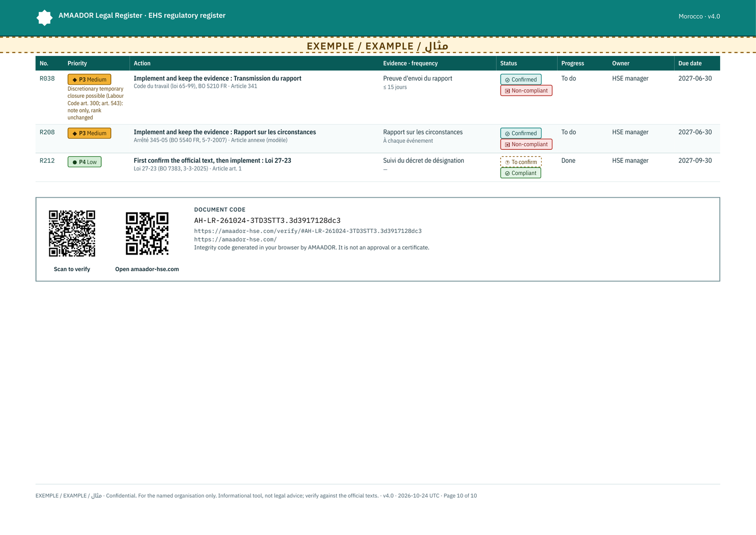Click the Scan to verify QR code

tap(72, 233)
